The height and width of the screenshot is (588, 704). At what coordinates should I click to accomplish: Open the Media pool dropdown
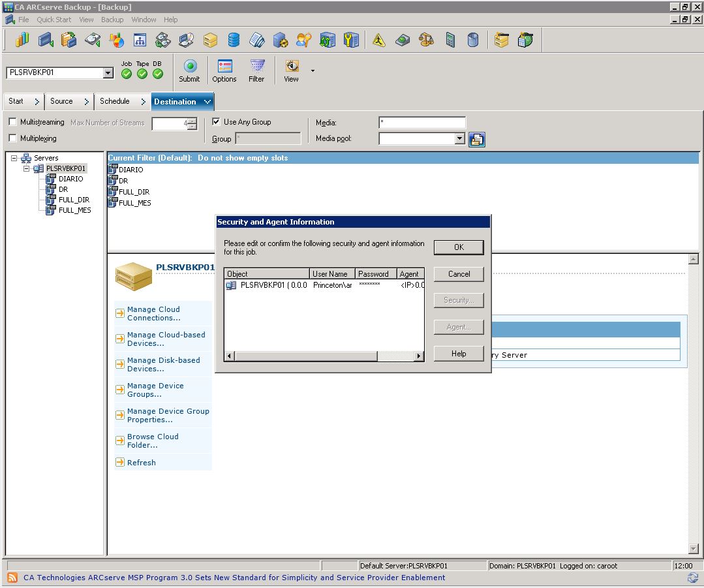[459, 139]
